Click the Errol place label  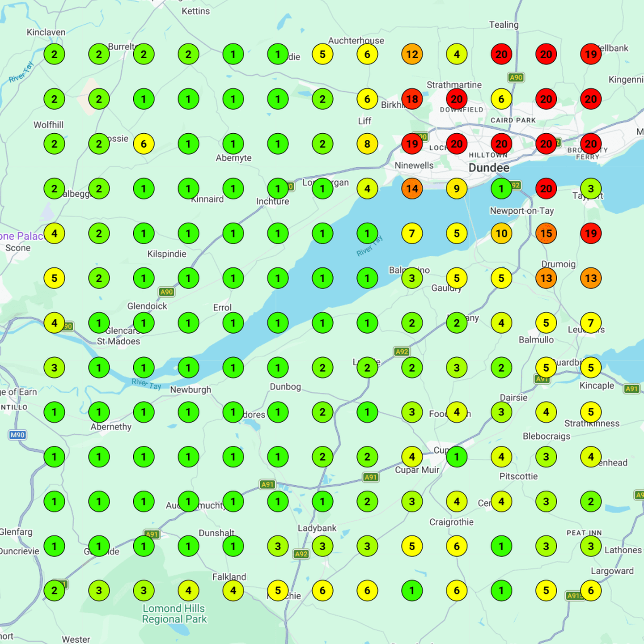click(222, 308)
